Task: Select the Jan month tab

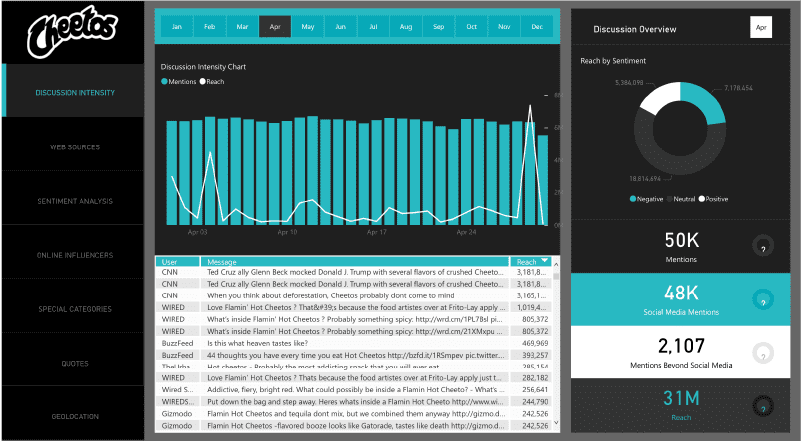Action: click(177, 27)
